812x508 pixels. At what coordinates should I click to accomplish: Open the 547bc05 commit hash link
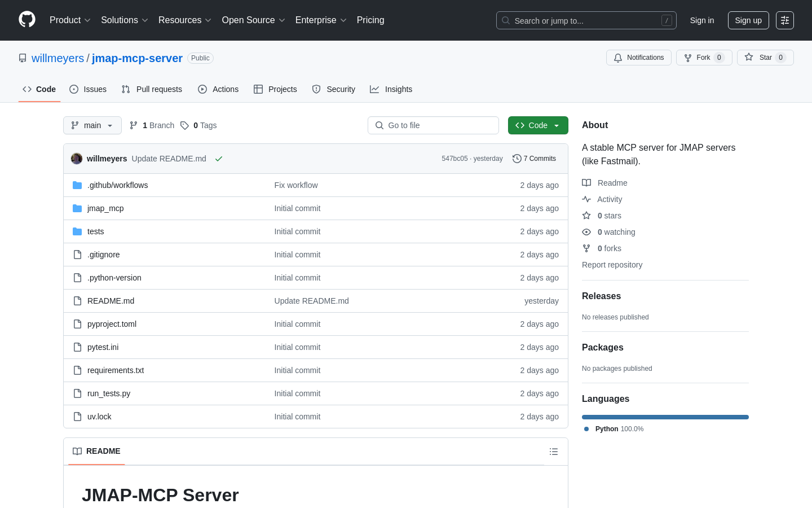coord(454,159)
